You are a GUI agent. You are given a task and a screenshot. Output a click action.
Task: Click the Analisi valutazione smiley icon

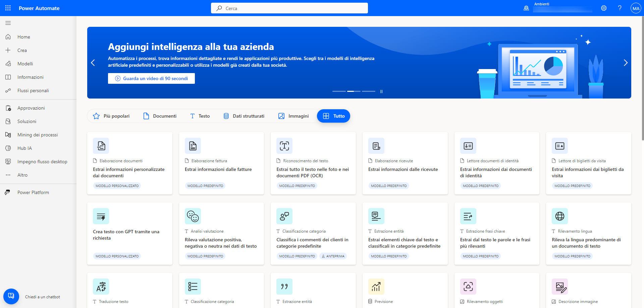pos(193,216)
